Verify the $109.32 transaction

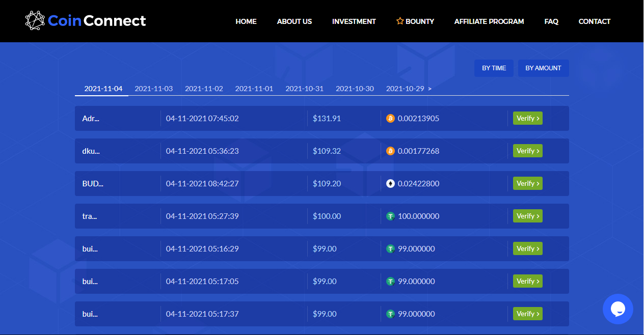528,151
